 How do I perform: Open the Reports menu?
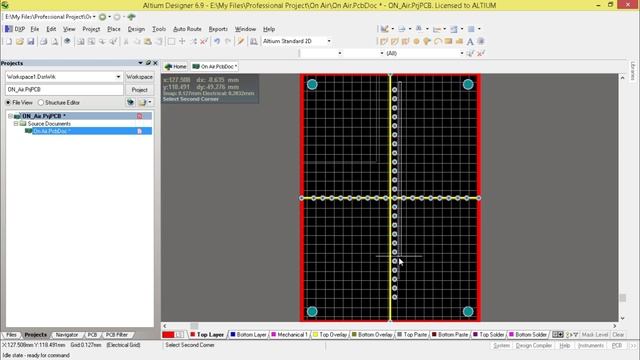[218, 29]
